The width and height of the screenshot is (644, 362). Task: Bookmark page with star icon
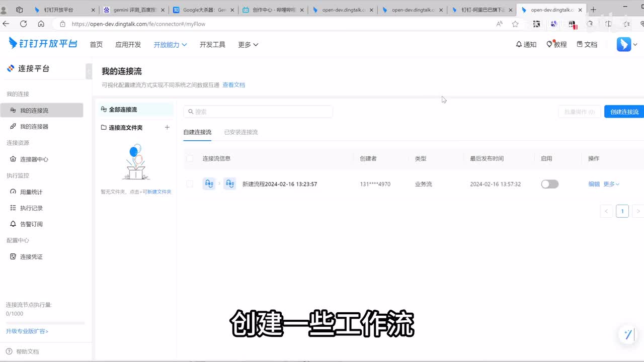click(515, 24)
